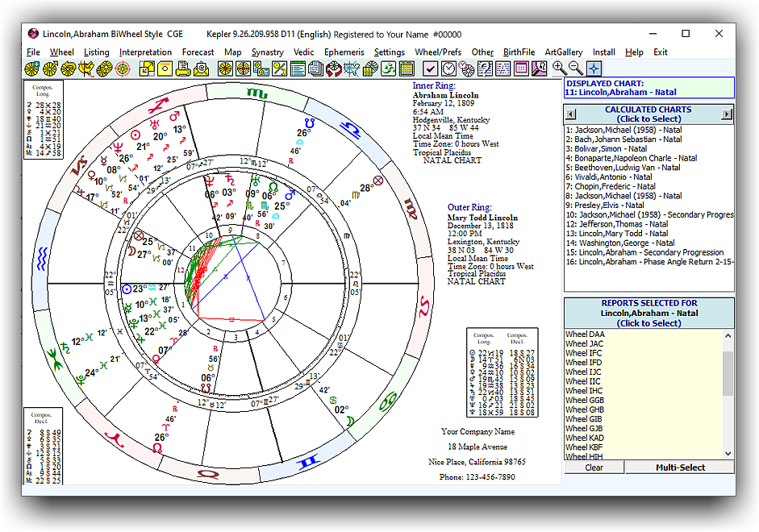Select Wheel GGB report entry

pos(585,401)
